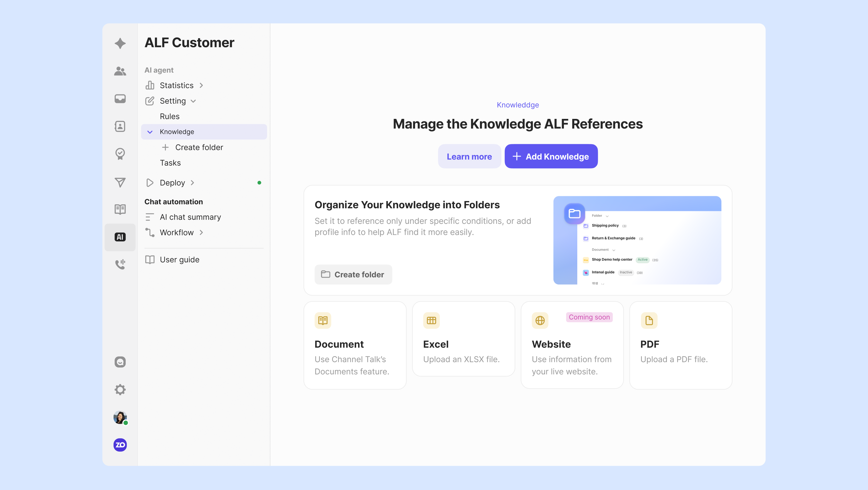
Task: Open the open-book documents icon in rail
Action: pos(120,209)
